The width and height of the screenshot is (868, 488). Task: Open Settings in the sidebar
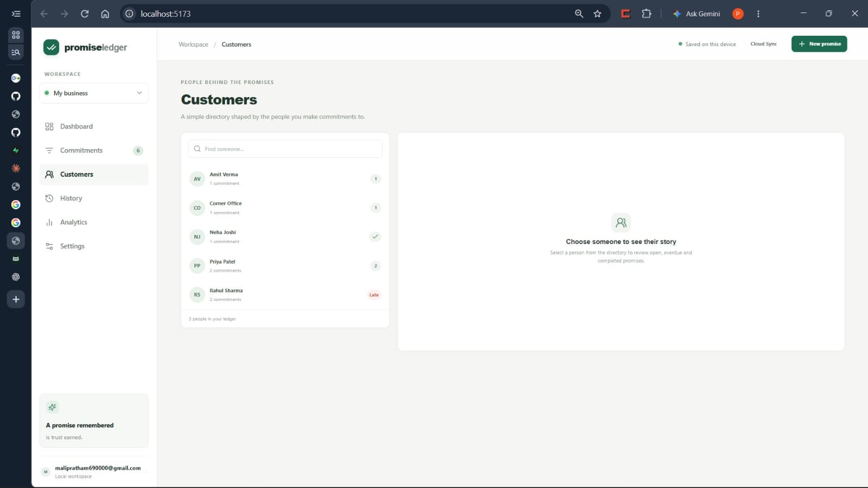(94, 246)
